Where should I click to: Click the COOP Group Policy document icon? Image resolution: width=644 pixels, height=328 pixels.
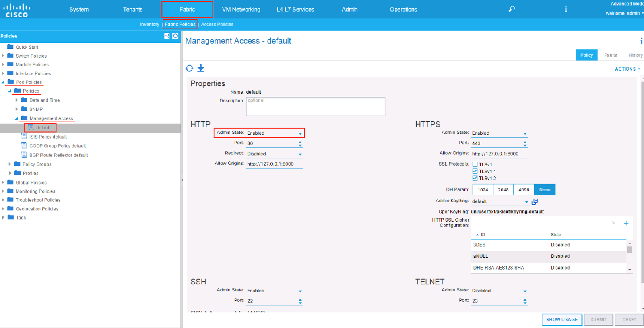[24, 145]
